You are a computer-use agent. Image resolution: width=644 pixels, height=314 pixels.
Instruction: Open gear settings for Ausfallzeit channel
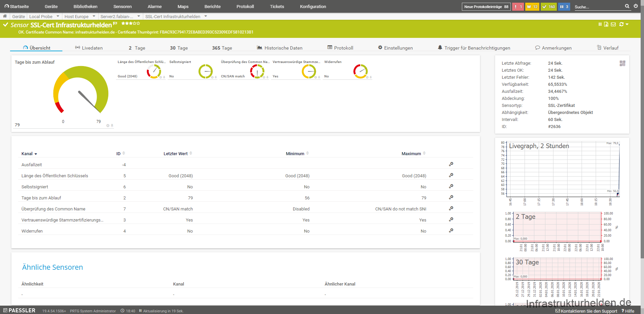pyautogui.click(x=451, y=164)
